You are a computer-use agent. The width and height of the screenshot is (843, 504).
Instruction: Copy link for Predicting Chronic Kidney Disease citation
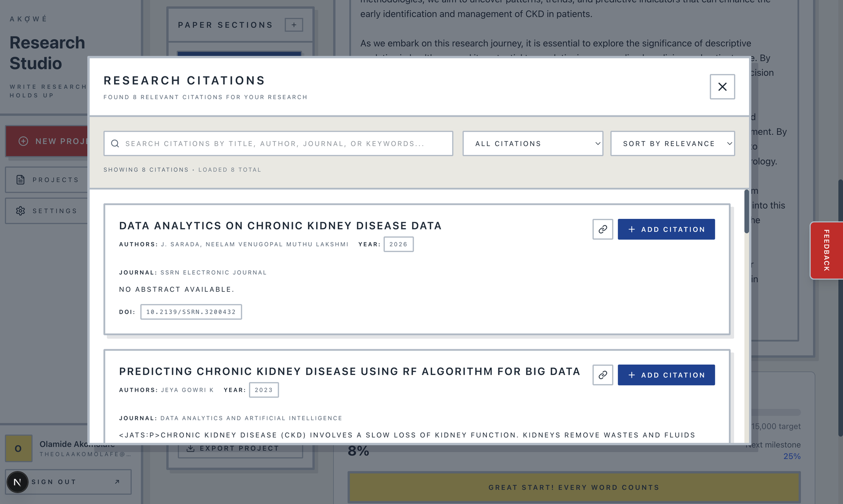pyautogui.click(x=602, y=375)
